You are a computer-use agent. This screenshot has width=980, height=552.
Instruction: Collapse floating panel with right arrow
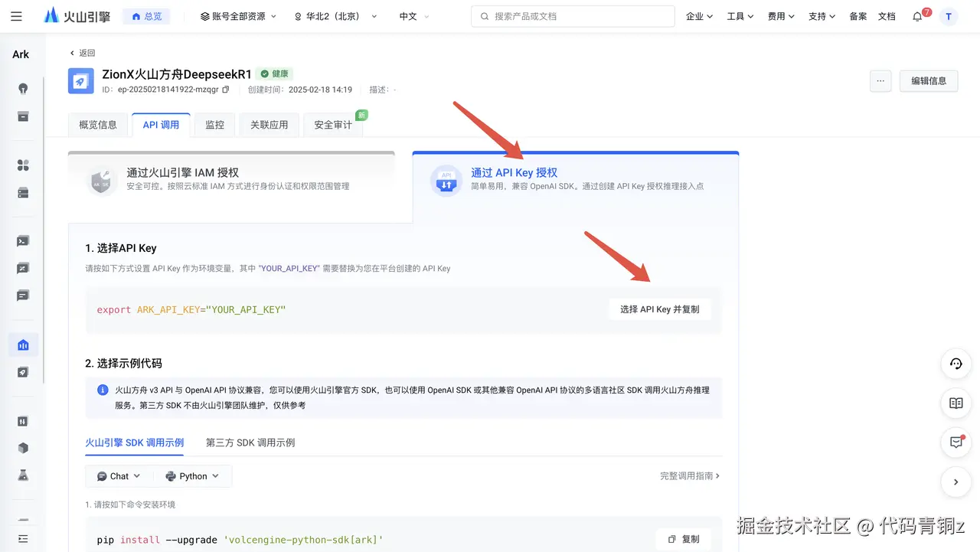pyautogui.click(x=955, y=482)
